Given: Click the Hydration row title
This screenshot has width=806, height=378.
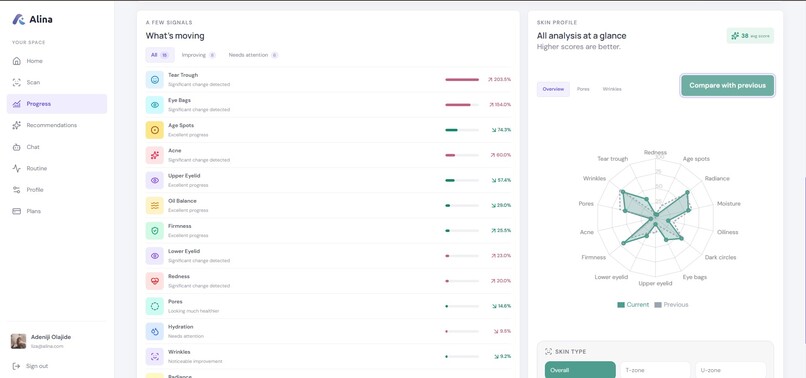Looking at the screenshot, I should [180, 327].
